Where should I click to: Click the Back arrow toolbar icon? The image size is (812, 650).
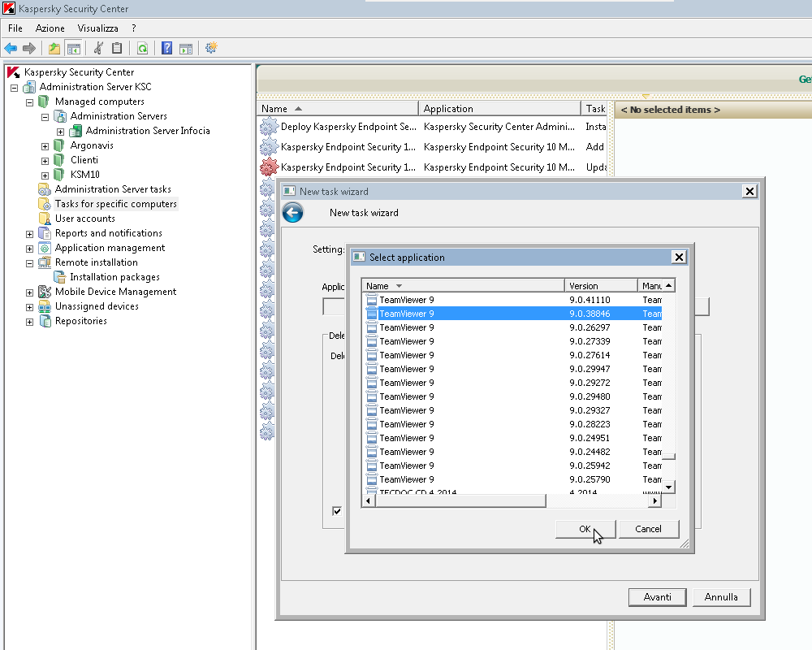[11, 48]
